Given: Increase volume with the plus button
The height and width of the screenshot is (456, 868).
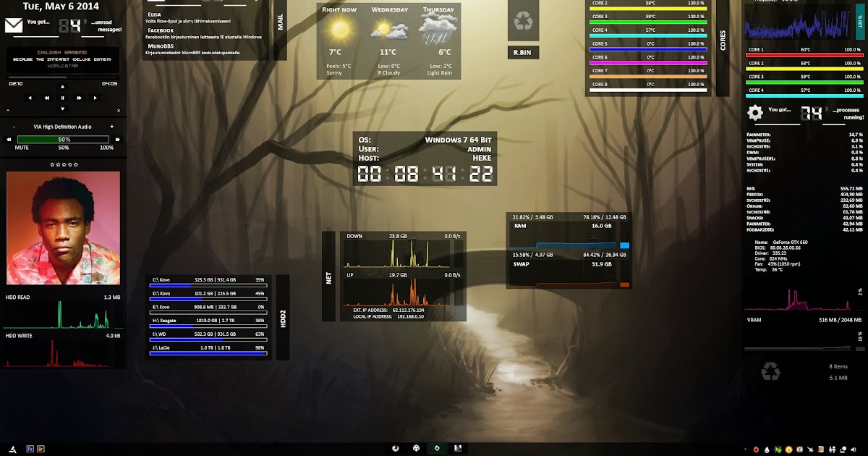Looking at the screenshot, I should point(112,127).
